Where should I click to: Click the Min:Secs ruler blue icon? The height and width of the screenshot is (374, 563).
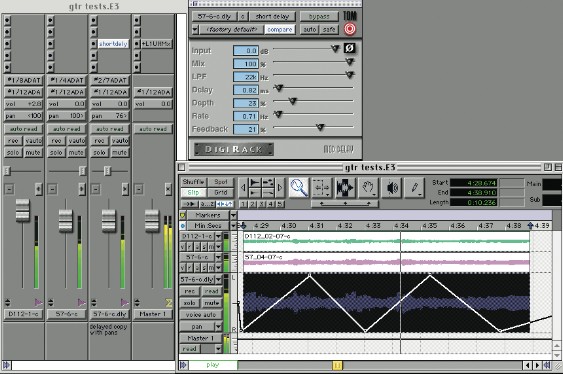[183, 226]
